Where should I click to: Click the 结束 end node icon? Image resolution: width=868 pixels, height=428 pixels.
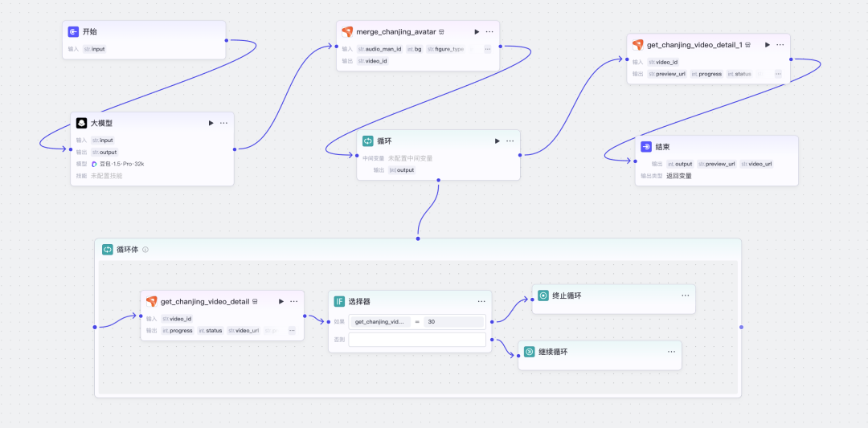point(646,146)
